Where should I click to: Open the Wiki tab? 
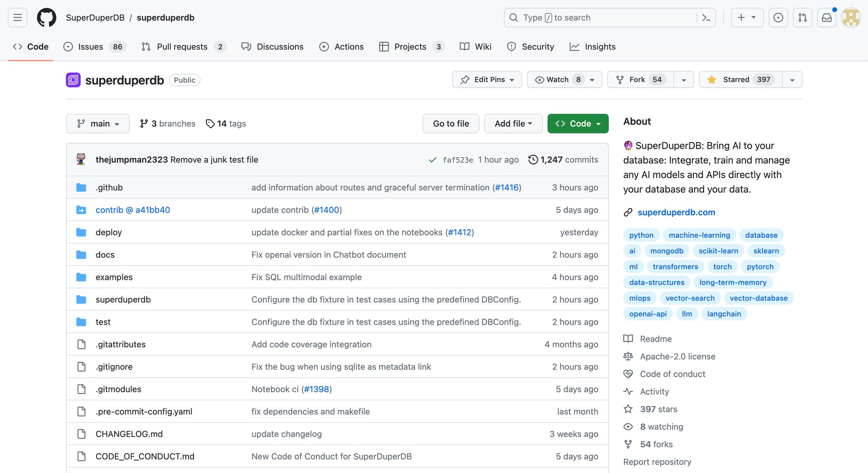[x=476, y=47]
